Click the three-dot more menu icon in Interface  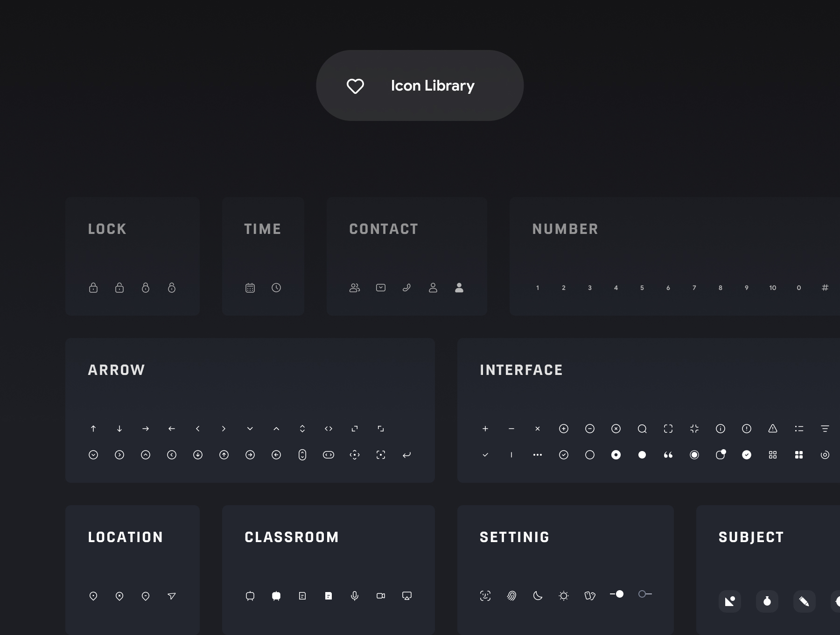coord(538,455)
